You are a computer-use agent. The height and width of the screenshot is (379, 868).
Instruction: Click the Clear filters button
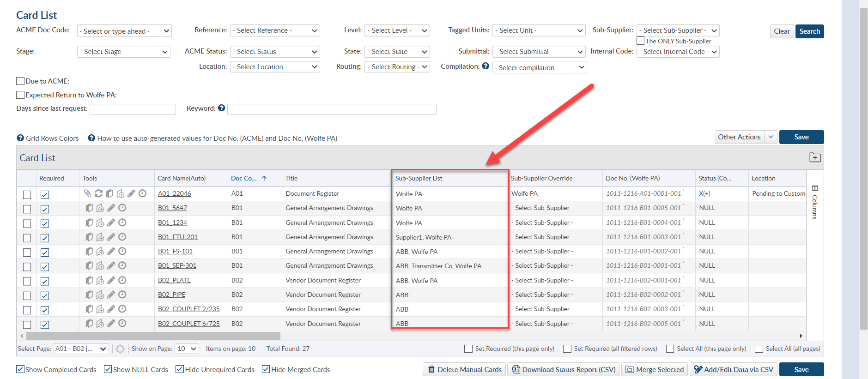[x=782, y=31]
